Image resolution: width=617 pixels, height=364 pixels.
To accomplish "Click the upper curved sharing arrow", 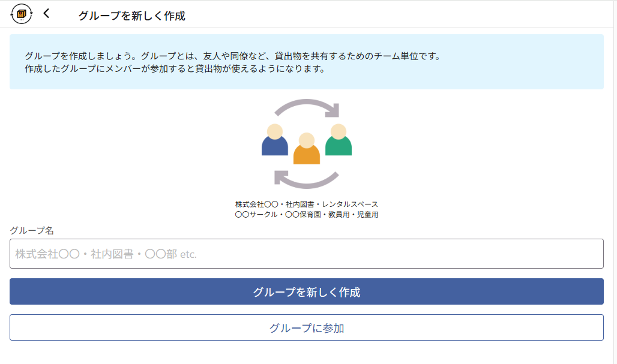I will [x=307, y=108].
